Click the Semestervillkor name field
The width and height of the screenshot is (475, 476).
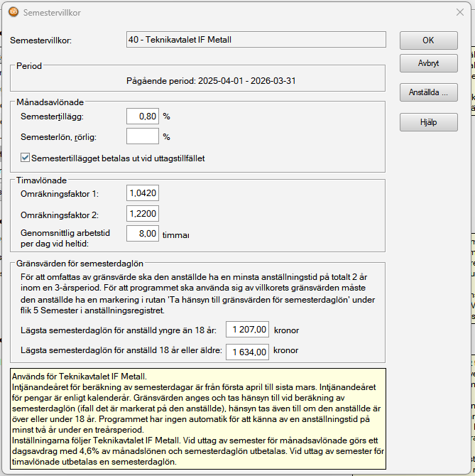pyautogui.click(x=256, y=40)
